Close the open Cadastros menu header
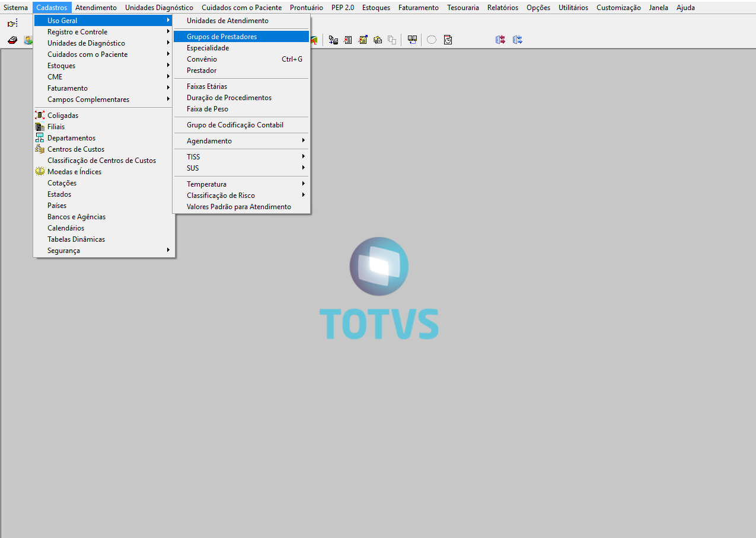 tap(52, 8)
